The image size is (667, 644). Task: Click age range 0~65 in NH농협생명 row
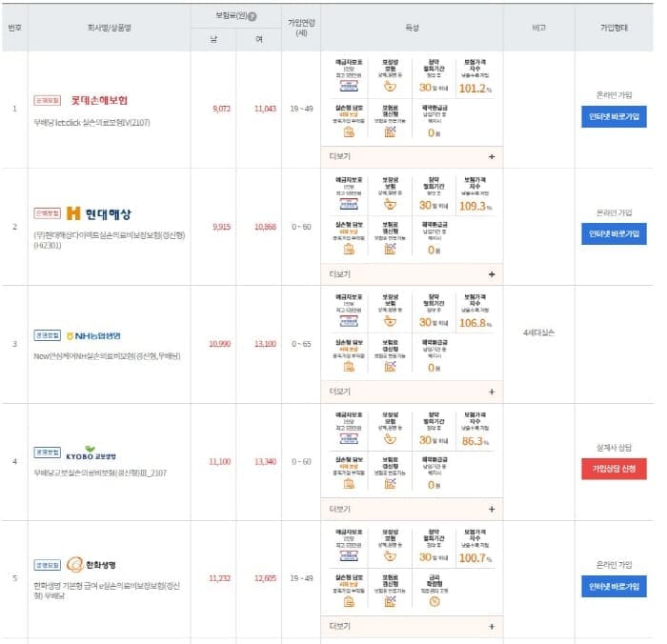coord(301,344)
